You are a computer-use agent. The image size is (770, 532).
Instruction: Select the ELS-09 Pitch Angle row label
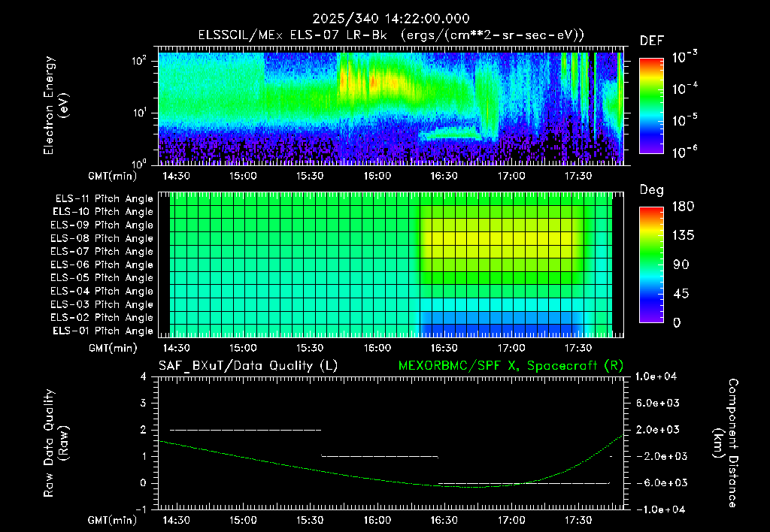pos(102,225)
